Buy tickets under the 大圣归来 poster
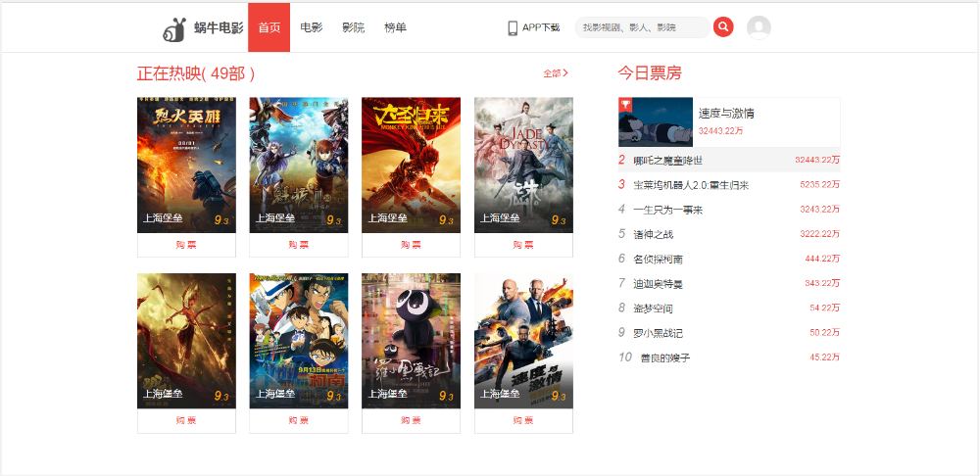This screenshot has height=476, width=980. (412, 245)
